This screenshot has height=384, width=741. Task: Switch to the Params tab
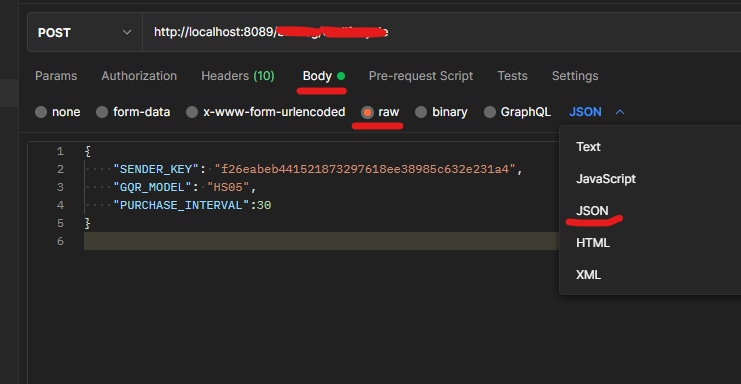pos(56,76)
